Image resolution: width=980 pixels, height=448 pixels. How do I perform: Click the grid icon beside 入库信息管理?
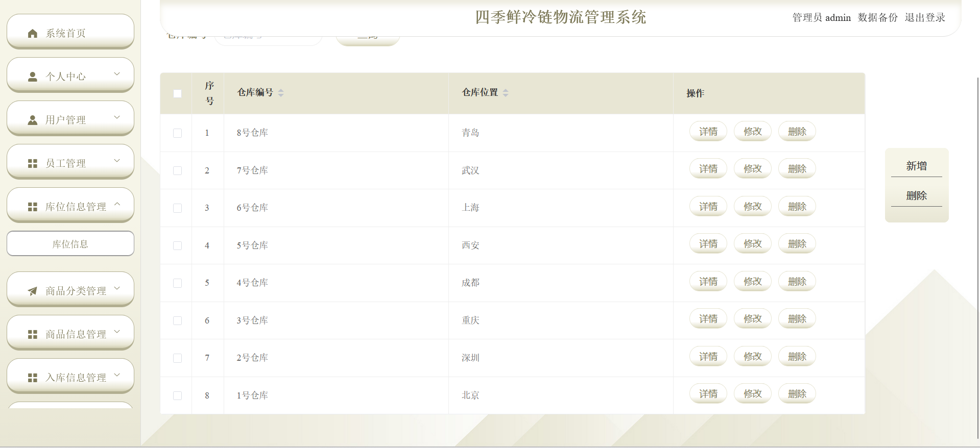click(33, 378)
